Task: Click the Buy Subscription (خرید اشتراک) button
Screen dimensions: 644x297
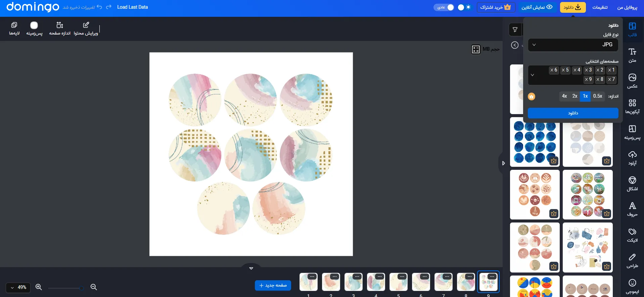Action: click(496, 7)
